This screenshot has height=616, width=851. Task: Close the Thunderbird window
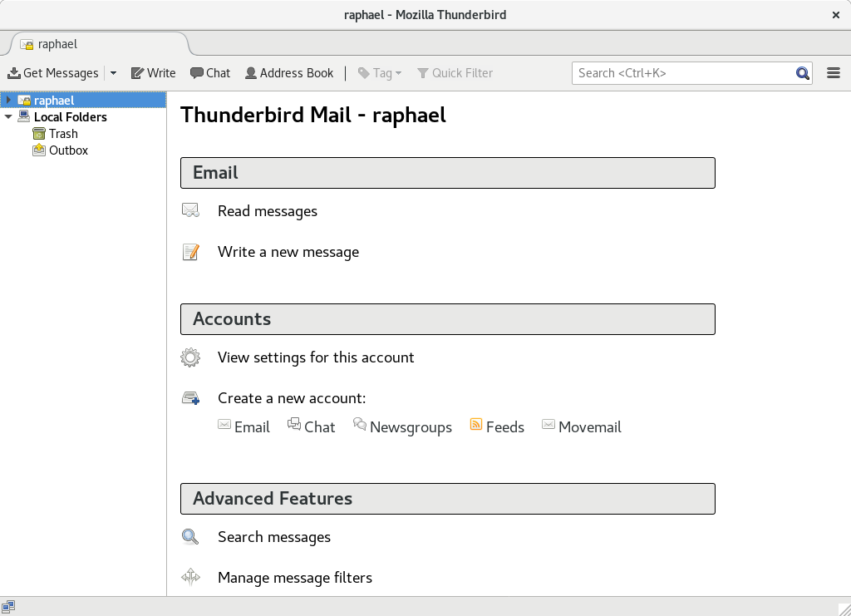pos(836,15)
